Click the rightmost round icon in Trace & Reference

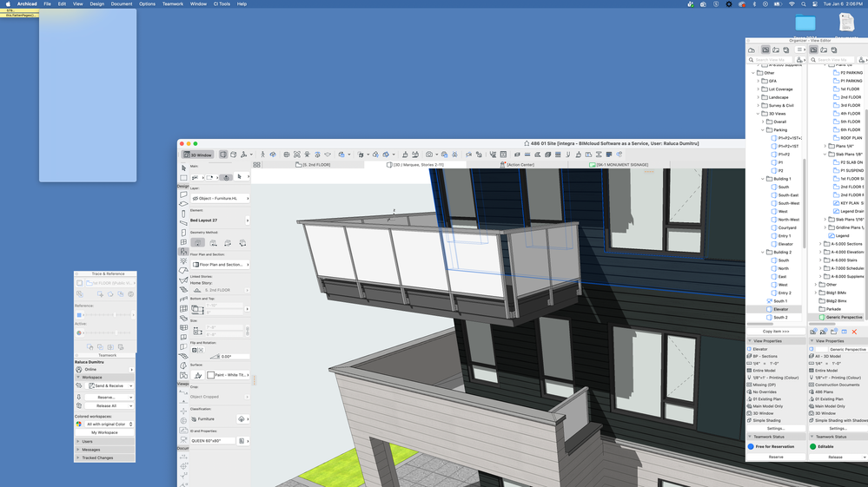(130, 294)
